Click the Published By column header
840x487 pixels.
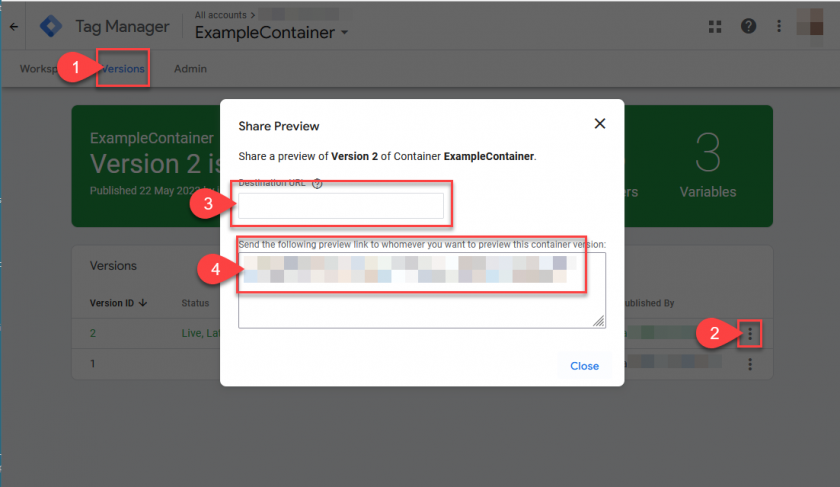click(x=649, y=303)
